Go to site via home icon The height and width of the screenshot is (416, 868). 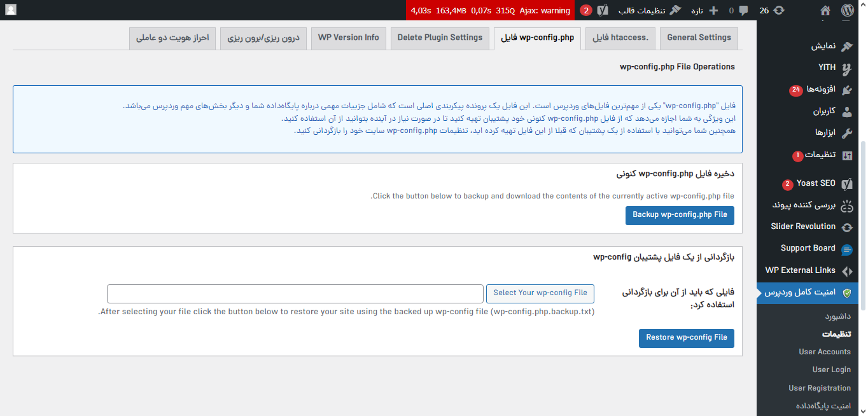click(825, 10)
